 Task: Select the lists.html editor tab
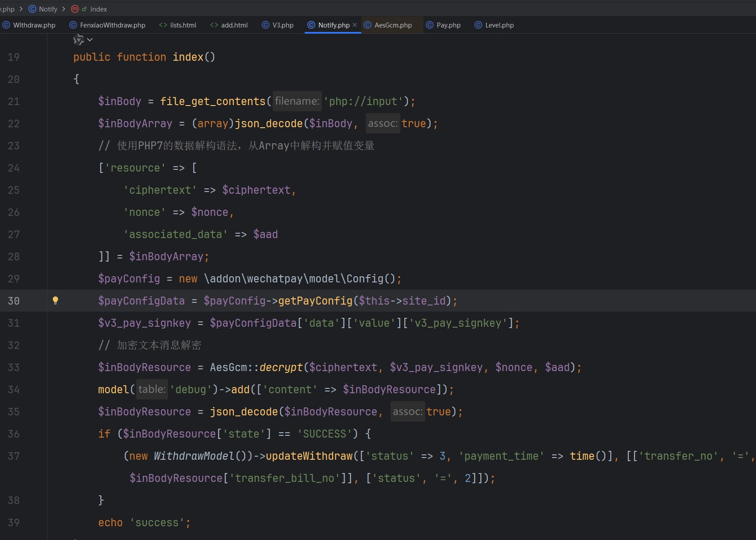[183, 25]
